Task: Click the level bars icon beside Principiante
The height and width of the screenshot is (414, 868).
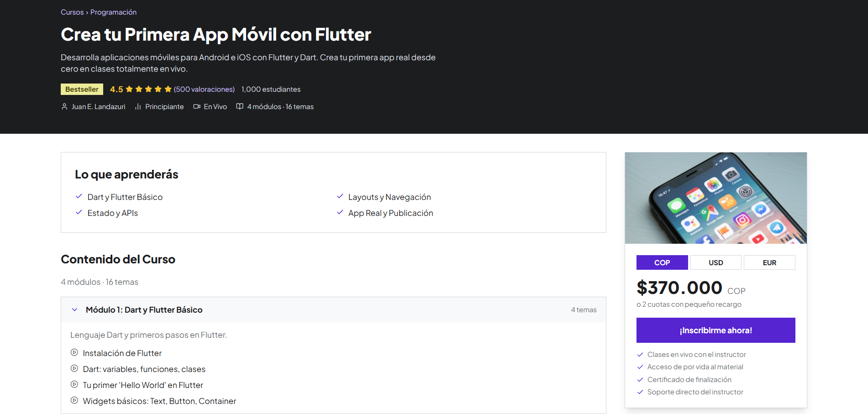Action: tap(138, 106)
